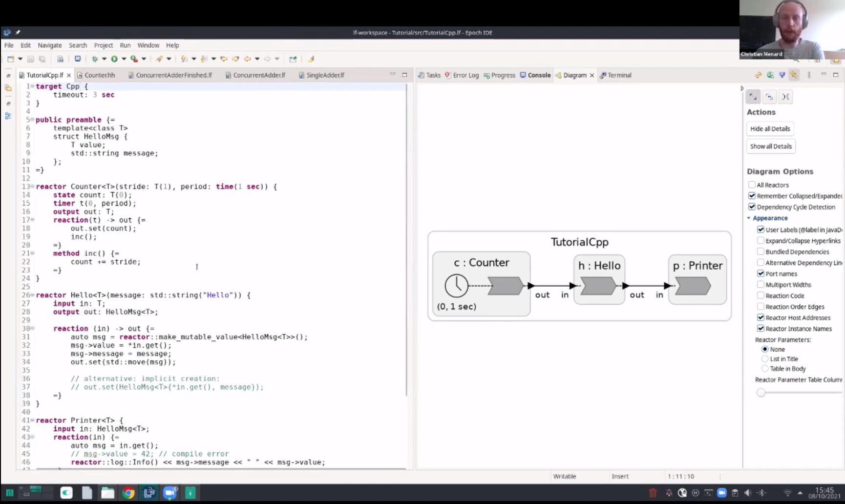Click the New file toolbar icon
845x504 pixels.
[11, 59]
